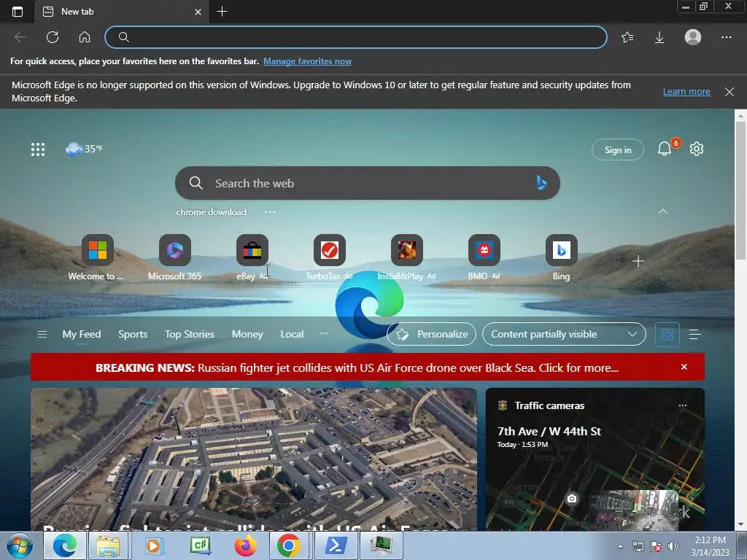Open the breaking news banner story
Screen dimensions: 747x560
[x=357, y=367]
